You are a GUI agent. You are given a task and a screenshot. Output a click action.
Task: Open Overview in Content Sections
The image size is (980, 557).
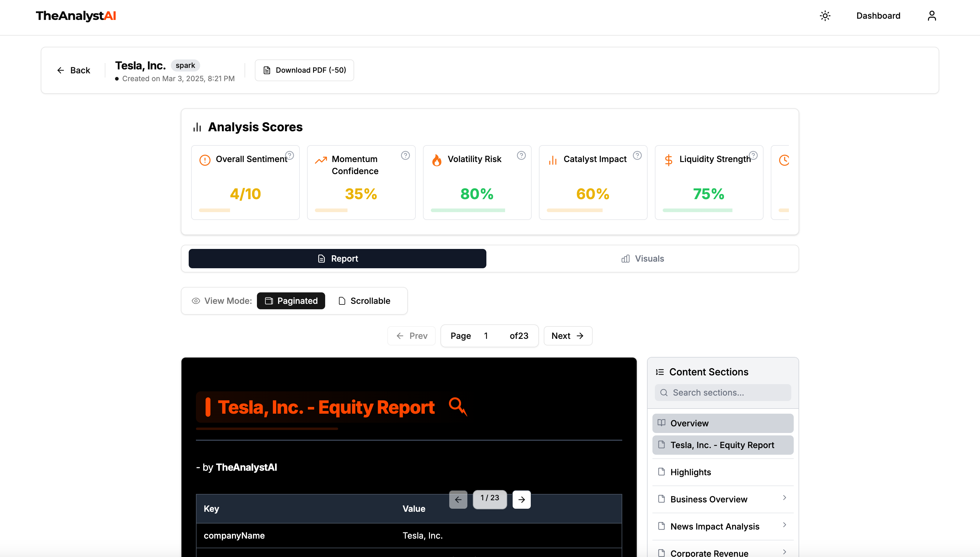(x=723, y=423)
